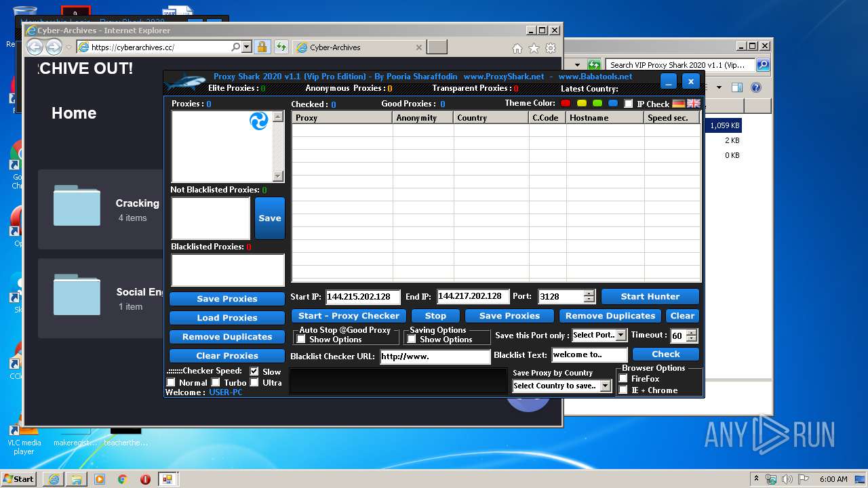Sort by the Anonymity column header
Viewport: 868px width, 488px height.
coord(423,118)
